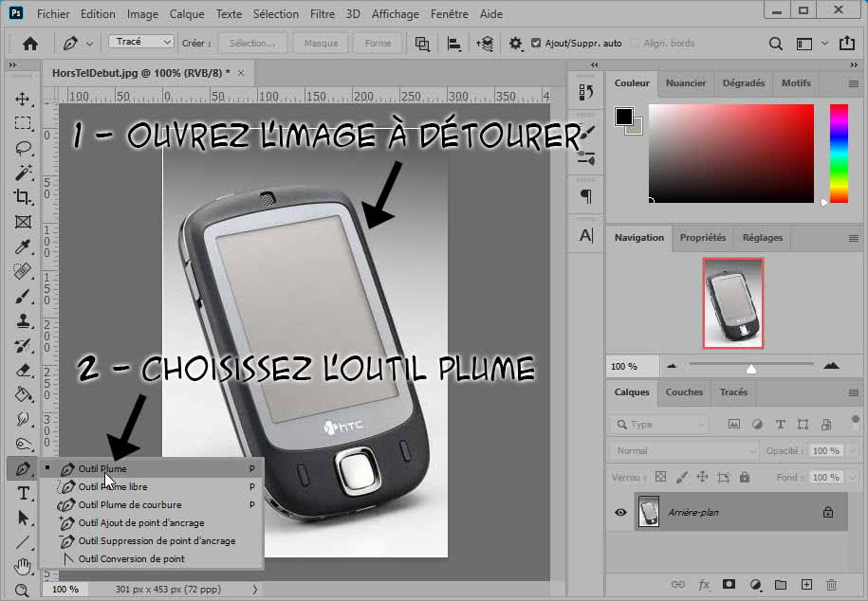Create a new layer group

[x=781, y=584]
